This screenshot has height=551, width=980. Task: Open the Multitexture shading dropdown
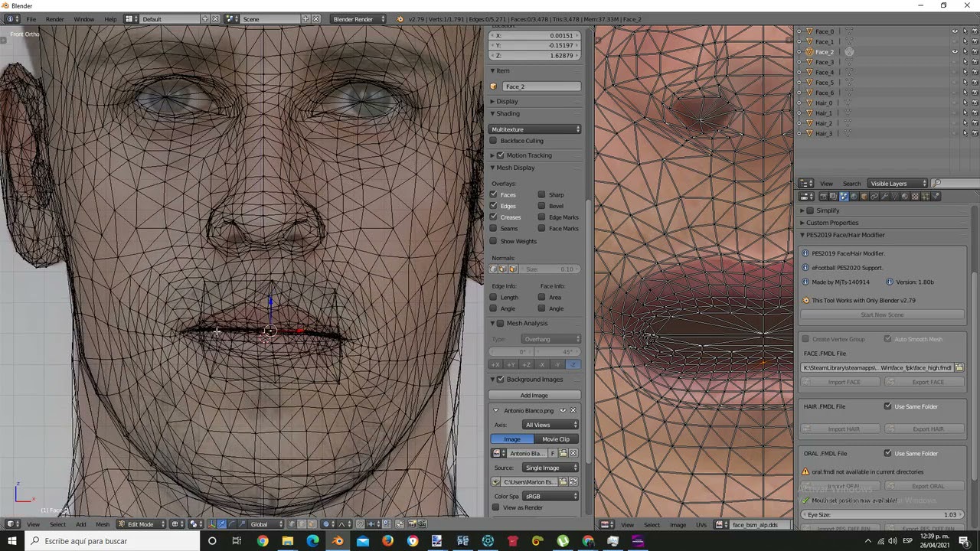coord(535,129)
